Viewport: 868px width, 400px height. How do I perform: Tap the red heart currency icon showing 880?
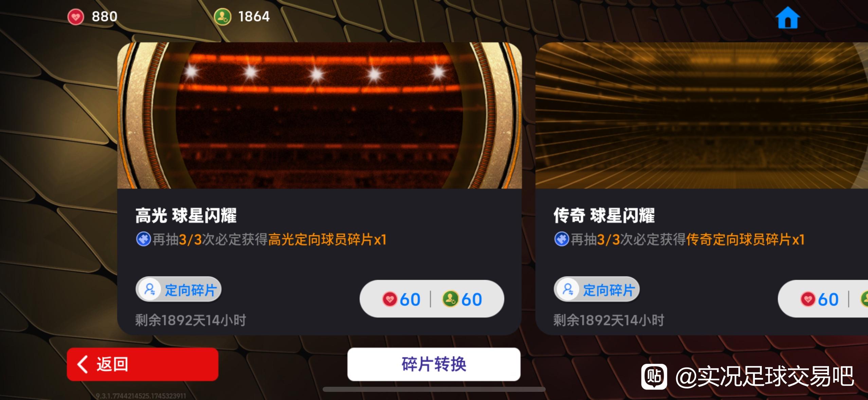[x=75, y=17]
